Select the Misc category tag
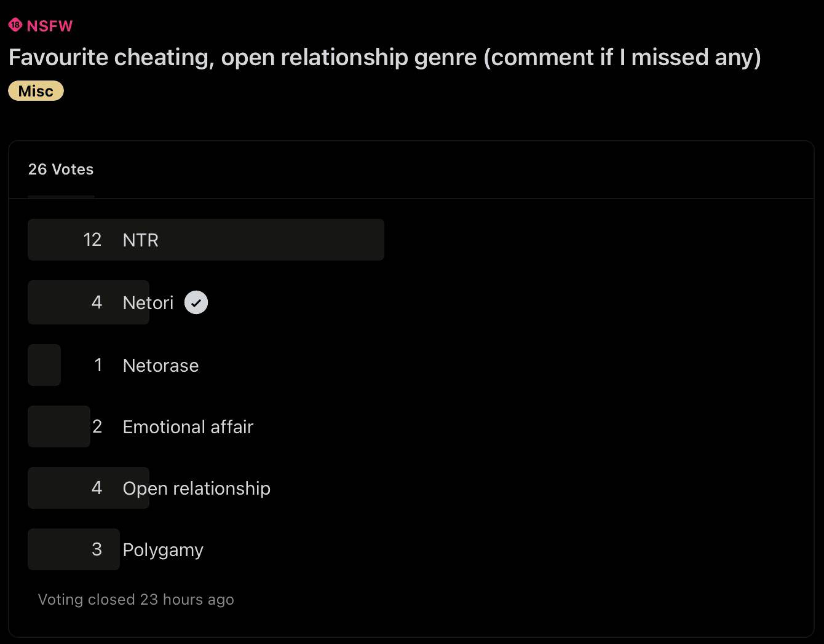The height and width of the screenshot is (644, 824). click(x=35, y=90)
